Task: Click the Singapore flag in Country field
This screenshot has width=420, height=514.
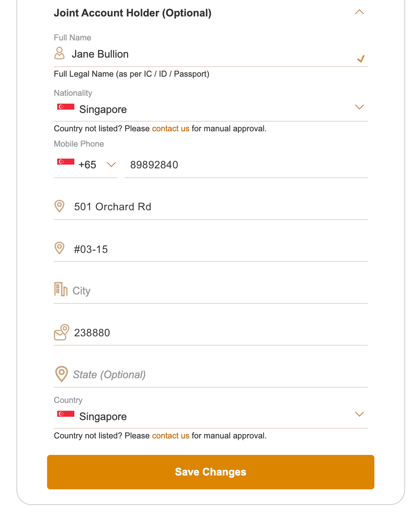Action: click(66, 414)
